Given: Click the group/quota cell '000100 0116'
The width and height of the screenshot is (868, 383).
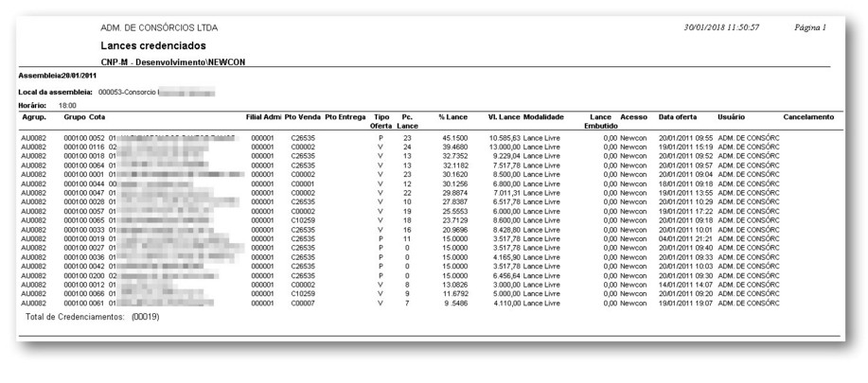Looking at the screenshot, I should coord(84,147).
